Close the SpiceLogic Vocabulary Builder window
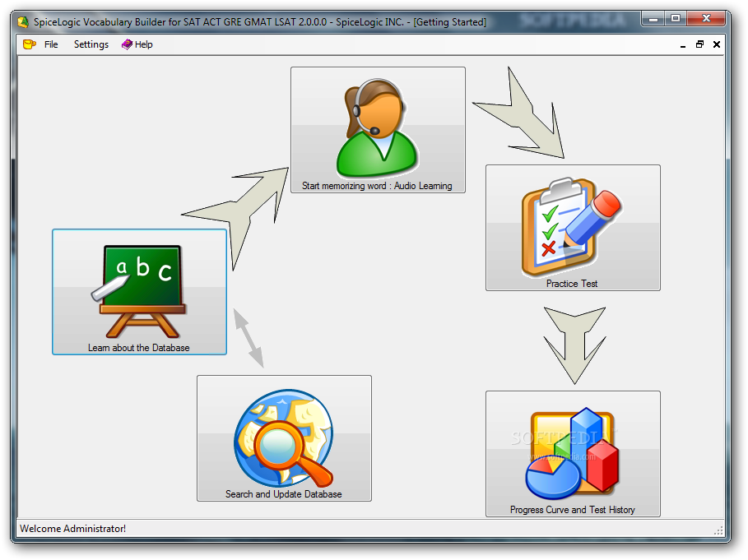Viewport: 748px width, 560px height. pos(707,19)
